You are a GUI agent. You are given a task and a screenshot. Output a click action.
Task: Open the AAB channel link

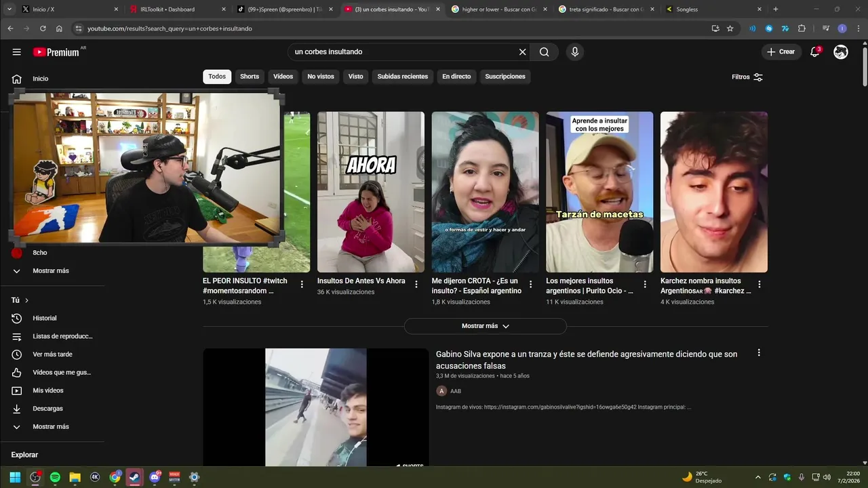[456, 391]
